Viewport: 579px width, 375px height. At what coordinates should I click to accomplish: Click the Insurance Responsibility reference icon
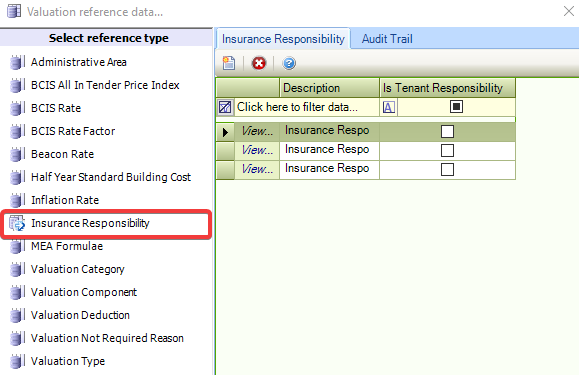click(x=17, y=223)
